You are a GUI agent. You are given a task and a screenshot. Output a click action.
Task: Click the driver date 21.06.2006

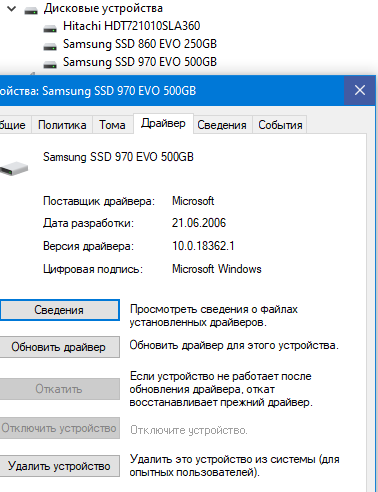pyautogui.click(x=199, y=223)
